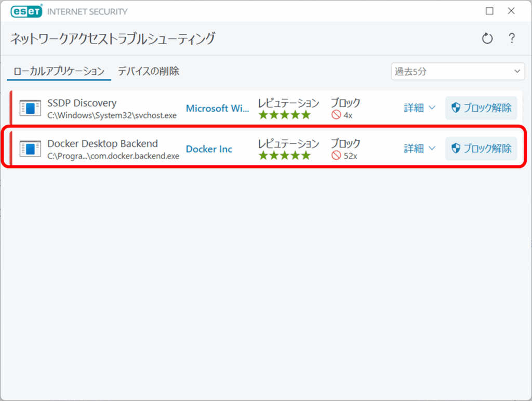Expand 詳細 for SSDP Discovery
Viewport: 532px width, 401px height.
pyautogui.click(x=419, y=108)
